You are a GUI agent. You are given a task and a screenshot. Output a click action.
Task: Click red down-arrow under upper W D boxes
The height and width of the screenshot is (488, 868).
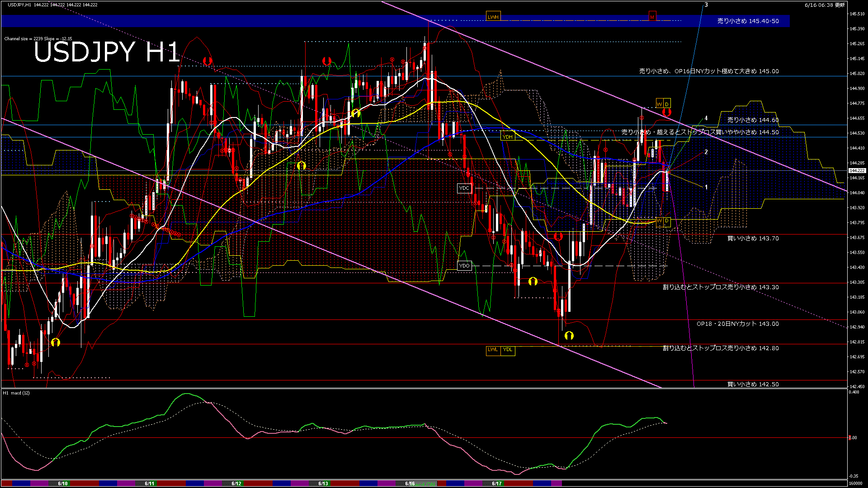coord(666,112)
